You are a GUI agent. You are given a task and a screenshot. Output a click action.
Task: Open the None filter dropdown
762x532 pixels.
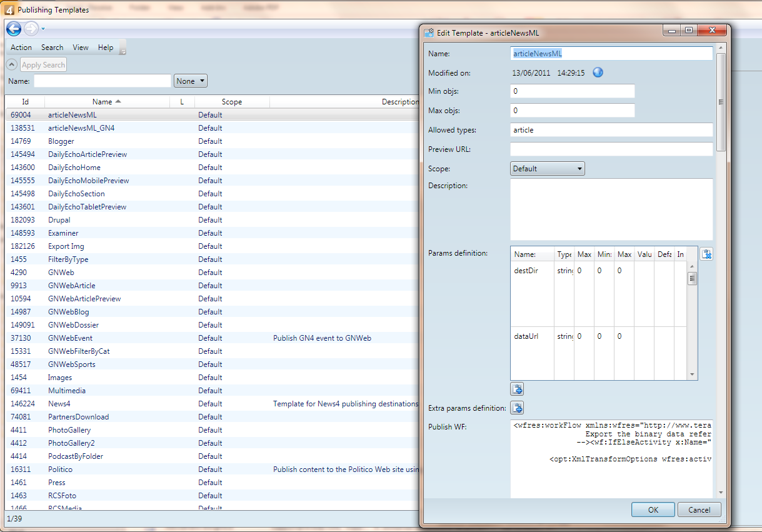tap(191, 81)
